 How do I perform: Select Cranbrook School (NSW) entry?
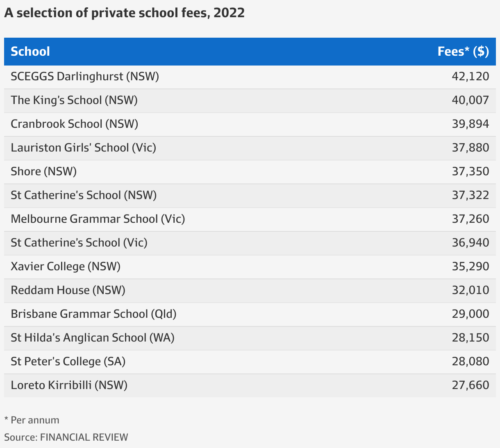click(75, 124)
